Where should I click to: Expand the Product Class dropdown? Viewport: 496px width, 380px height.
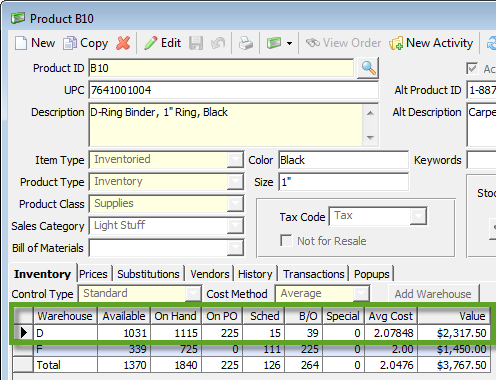click(x=235, y=204)
